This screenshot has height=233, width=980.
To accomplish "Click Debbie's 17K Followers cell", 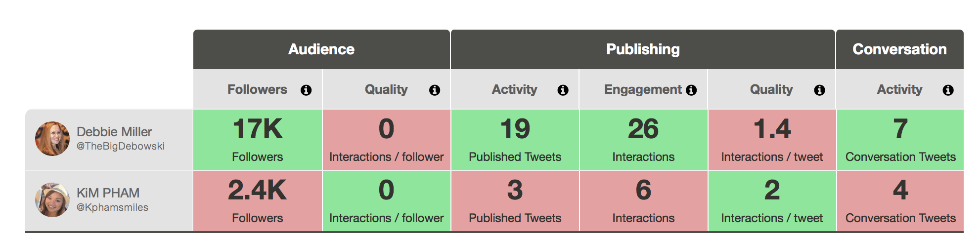I will coord(258,140).
